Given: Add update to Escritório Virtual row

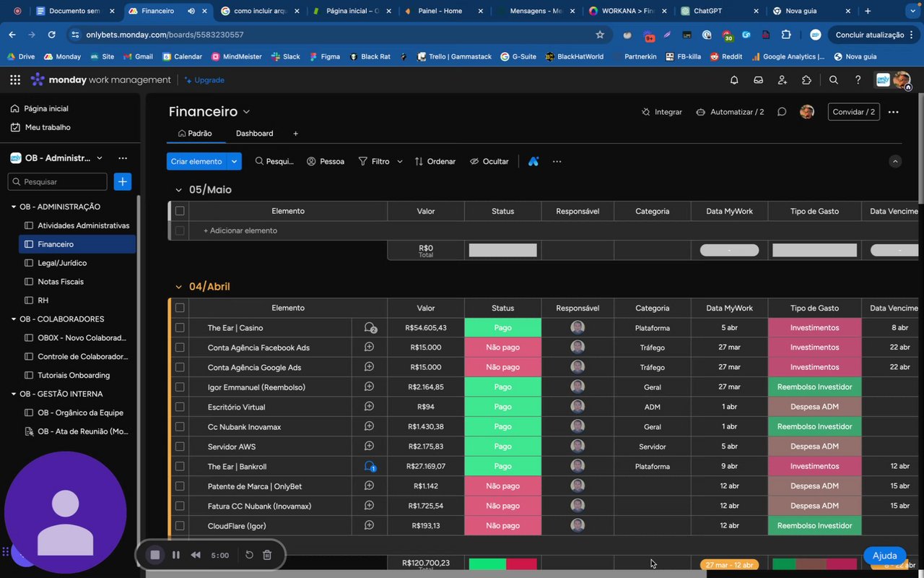Looking at the screenshot, I should pyautogui.click(x=369, y=407).
